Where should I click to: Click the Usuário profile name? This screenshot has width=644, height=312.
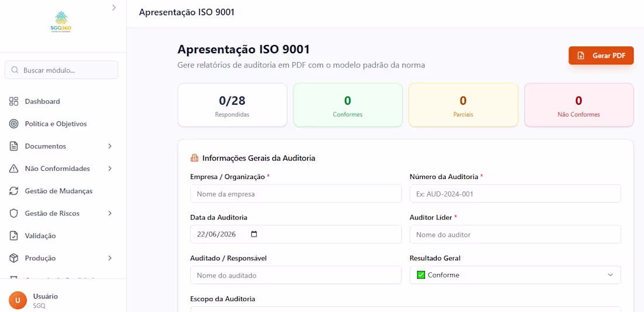(x=46, y=296)
